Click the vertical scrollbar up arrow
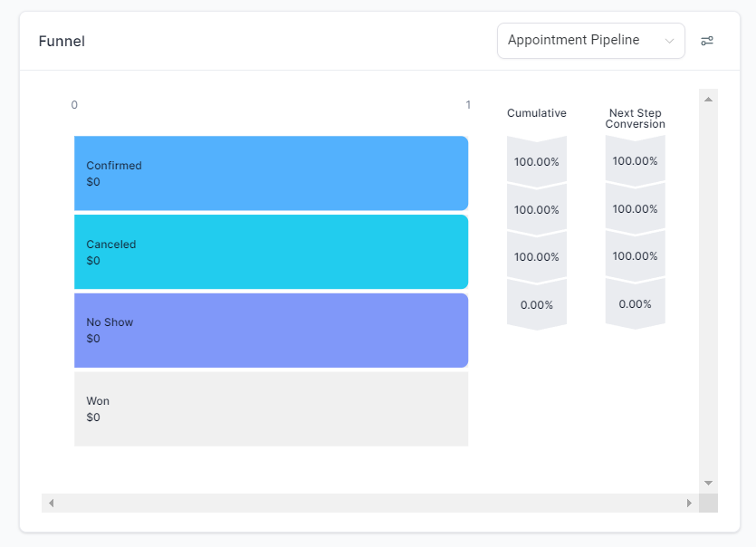The height and width of the screenshot is (547, 756). (708, 100)
